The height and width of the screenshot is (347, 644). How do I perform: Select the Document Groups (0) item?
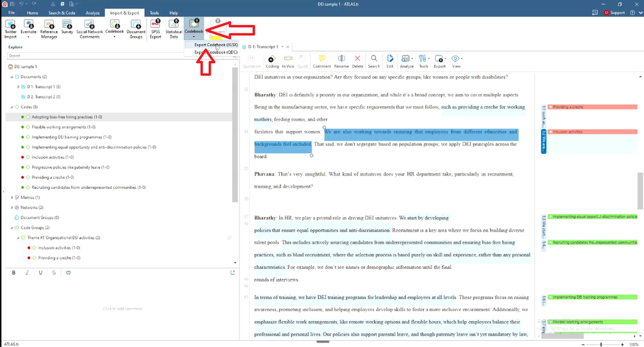(40, 217)
